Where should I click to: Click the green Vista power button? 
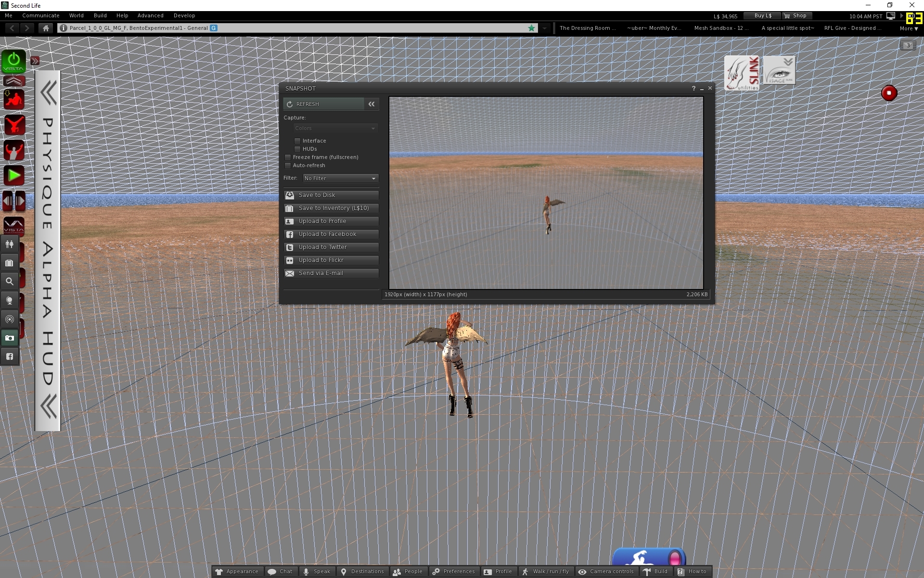pyautogui.click(x=13, y=62)
